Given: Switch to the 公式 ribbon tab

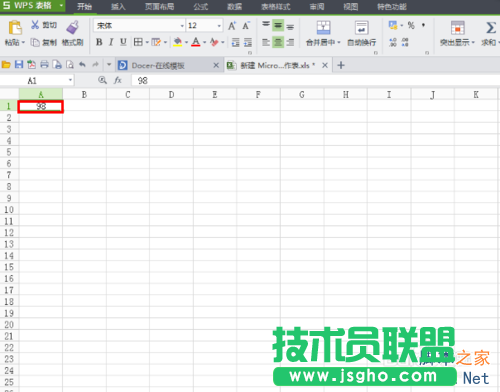Looking at the screenshot, I should pyautogui.click(x=201, y=7).
